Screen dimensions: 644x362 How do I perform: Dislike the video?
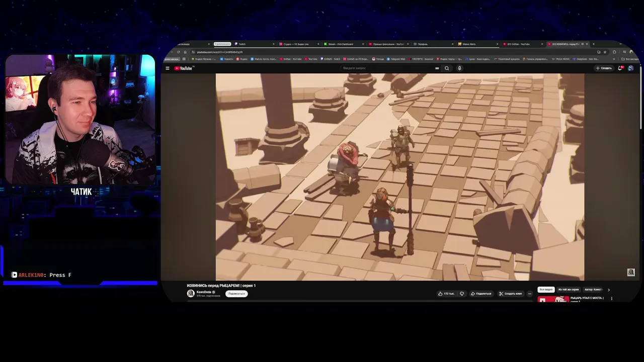pos(462,294)
